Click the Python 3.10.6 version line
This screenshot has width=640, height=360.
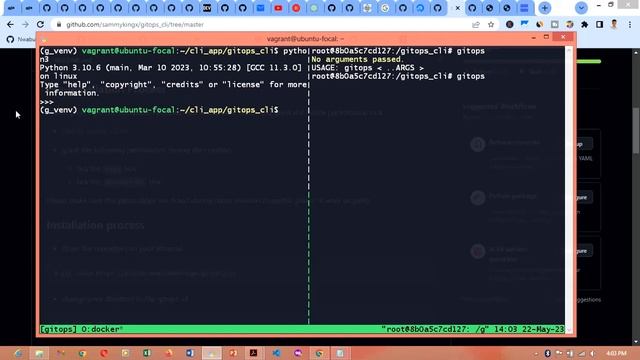point(171,68)
